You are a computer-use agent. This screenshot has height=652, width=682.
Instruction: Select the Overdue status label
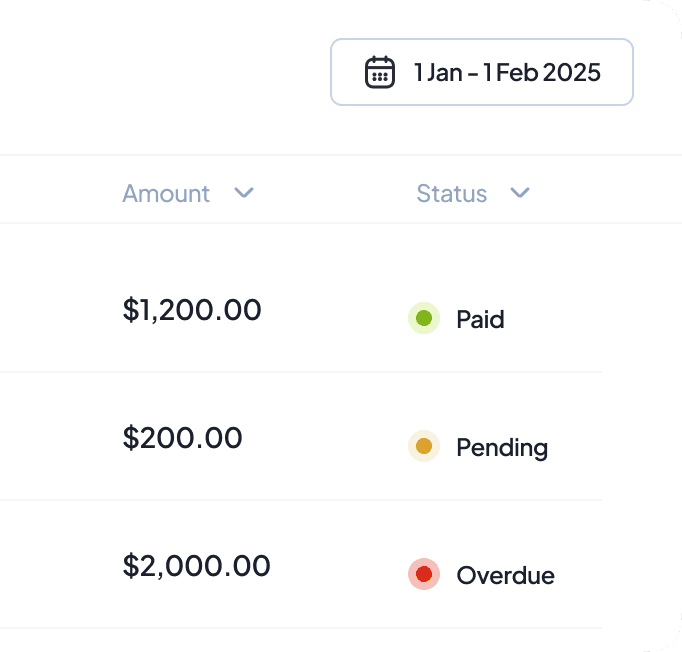[505, 575]
